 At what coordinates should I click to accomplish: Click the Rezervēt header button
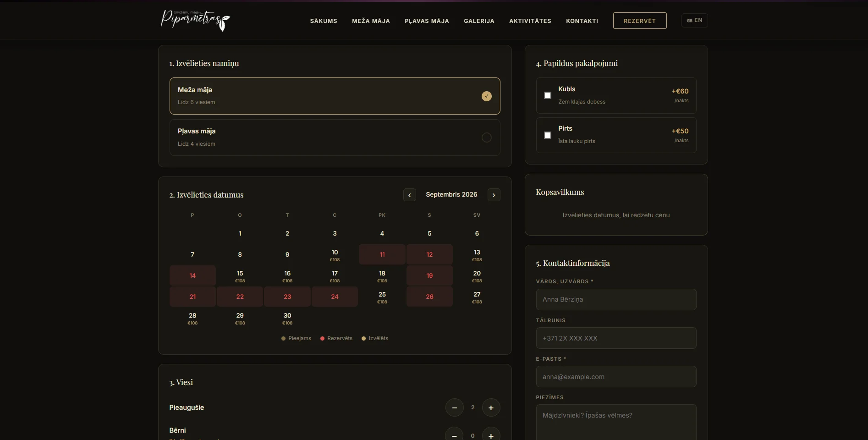[x=640, y=21]
